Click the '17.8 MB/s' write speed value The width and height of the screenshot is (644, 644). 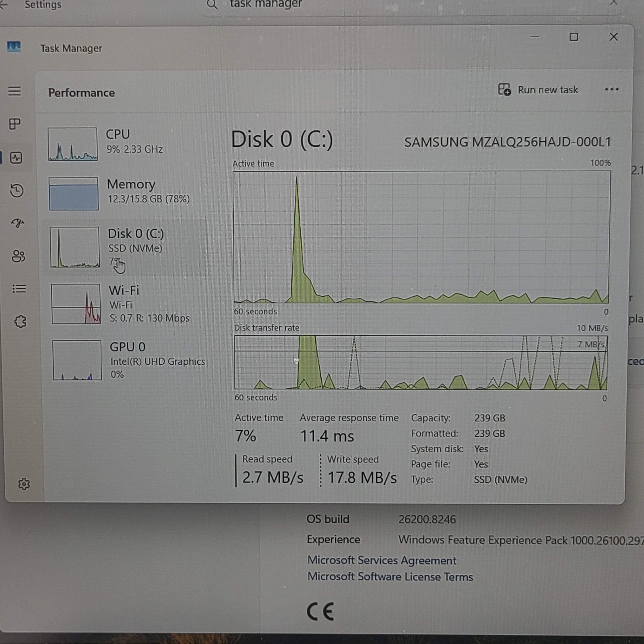362,478
